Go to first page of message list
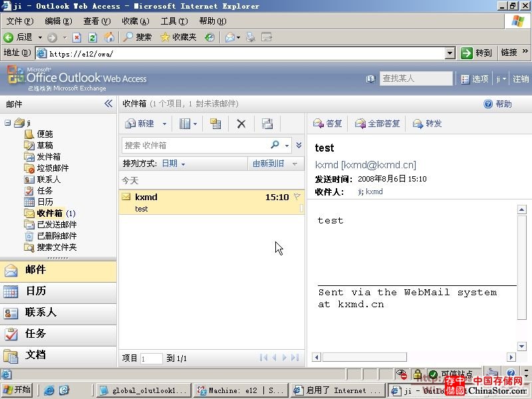Viewport: 532px width, 399px height. point(263,358)
